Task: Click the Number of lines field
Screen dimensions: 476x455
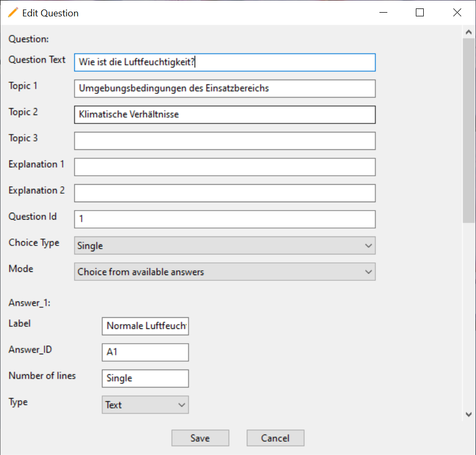Action: tap(145, 378)
